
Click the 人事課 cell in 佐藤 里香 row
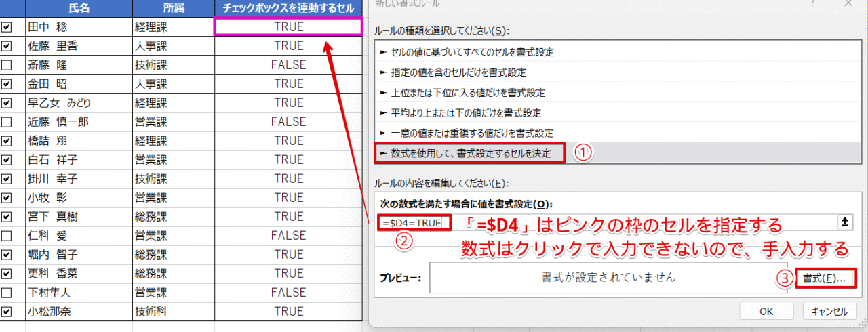[173, 47]
